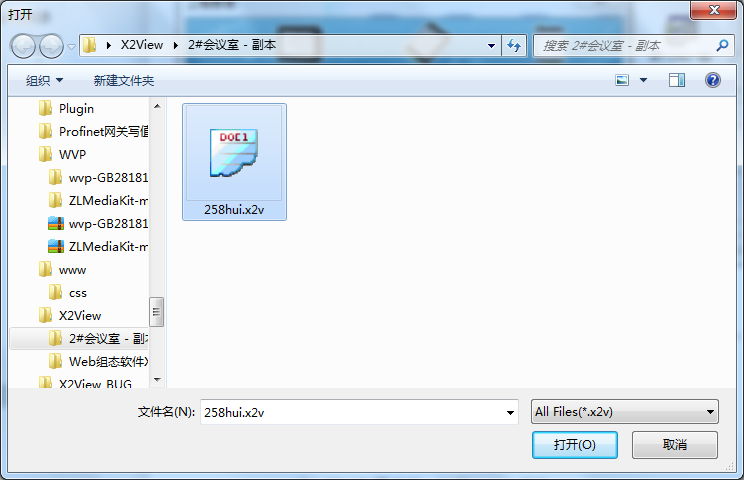744x480 pixels.
Task: Click the 文件名 input field
Action: (x=353, y=412)
